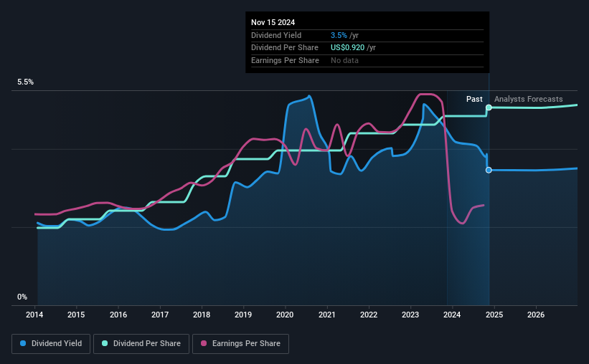The width and height of the screenshot is (589, 364).
Task: Click the US$0.920 dividend per share value
Action: tap(347, 48)
